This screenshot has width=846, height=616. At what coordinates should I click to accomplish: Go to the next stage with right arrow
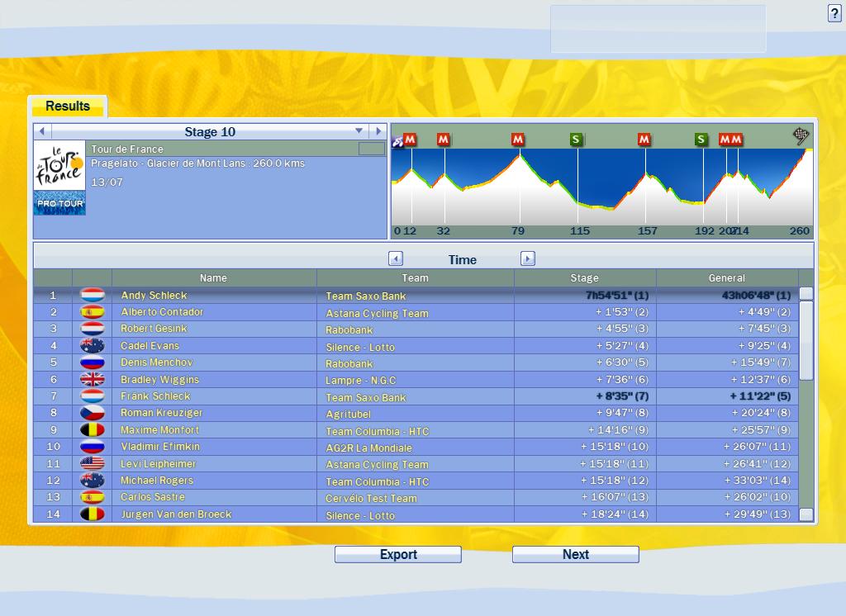tap(378, 131)
